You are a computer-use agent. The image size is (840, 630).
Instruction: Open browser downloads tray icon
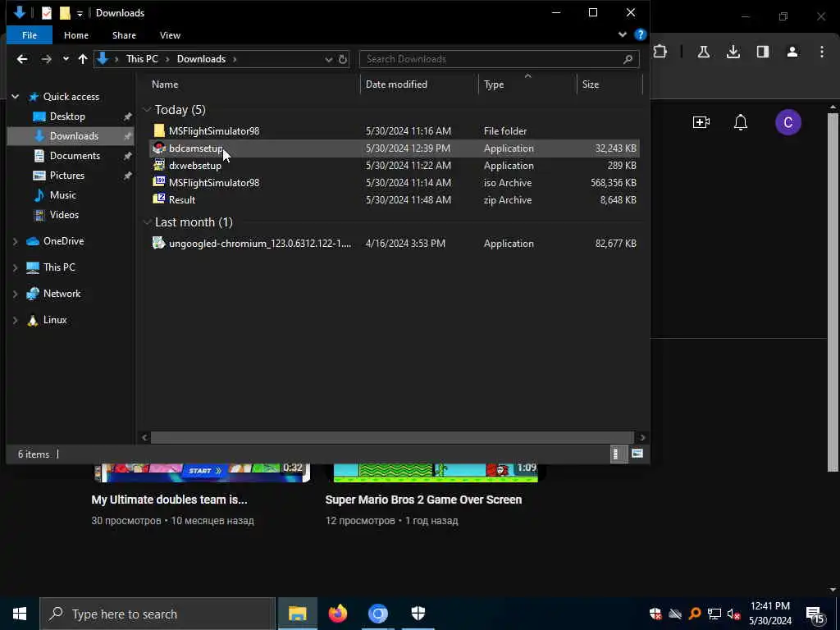click(x=733, y=52)
